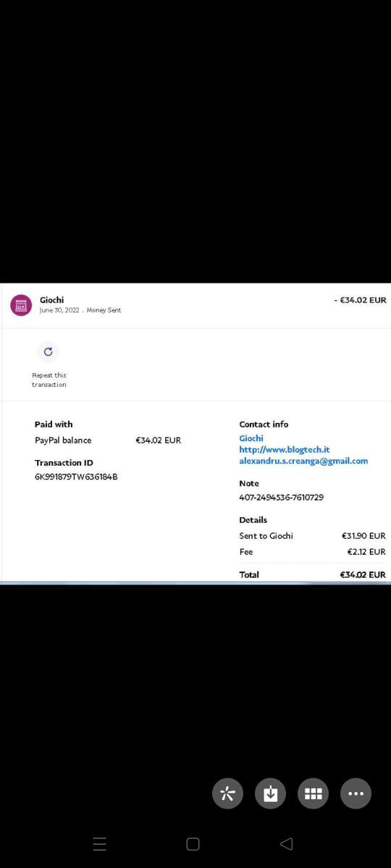This screenshot has width=391, height=868.
Task: Tap the Fee €2.12 EUR row
Action: click(x=312, y=551)
